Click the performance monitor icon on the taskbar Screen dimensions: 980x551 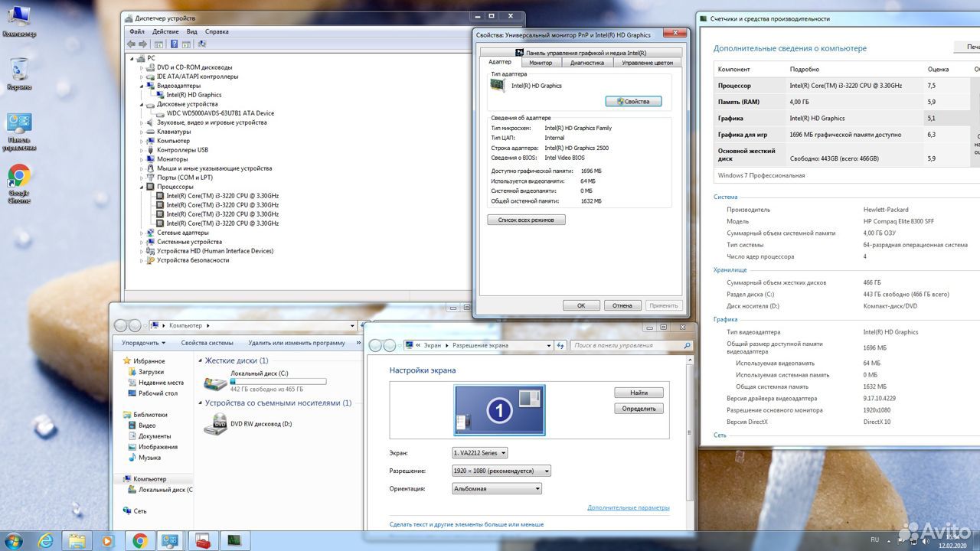[234, 541]
